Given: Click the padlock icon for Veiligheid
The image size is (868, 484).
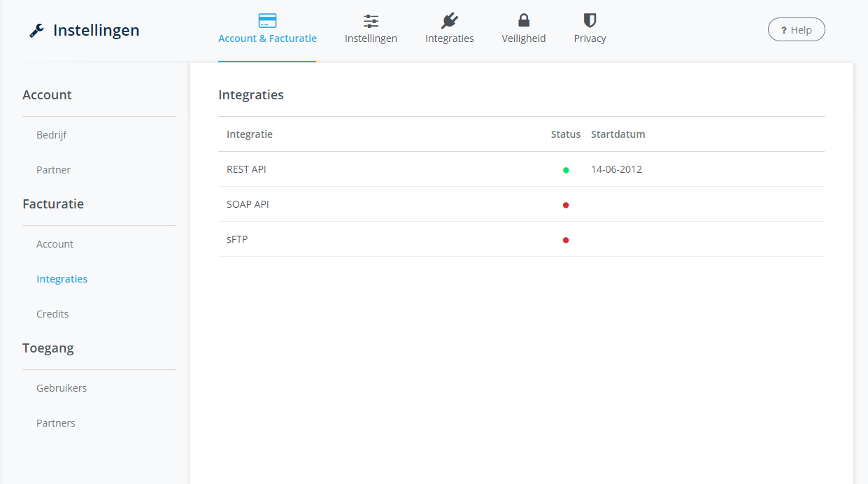Looking at the screenshot, I should (x=523, y=20).
